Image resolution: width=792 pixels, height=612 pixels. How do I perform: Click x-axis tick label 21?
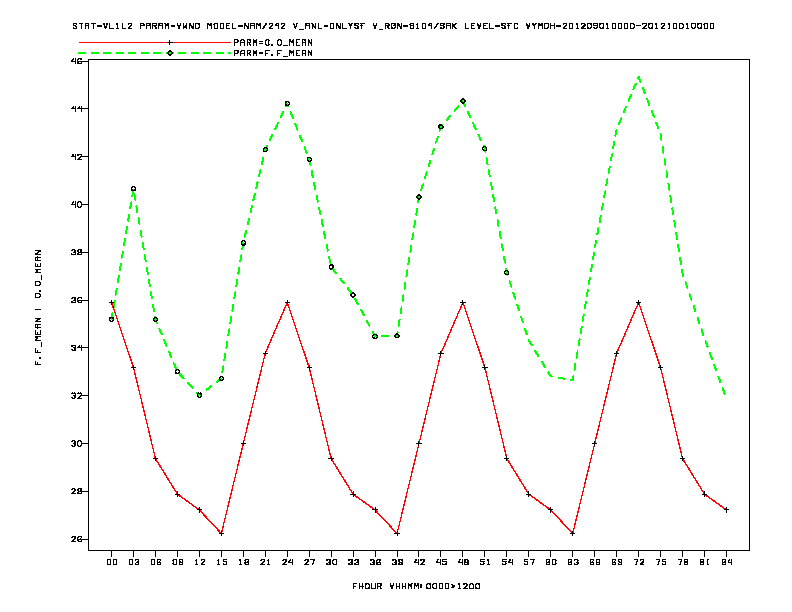[265, 562]
